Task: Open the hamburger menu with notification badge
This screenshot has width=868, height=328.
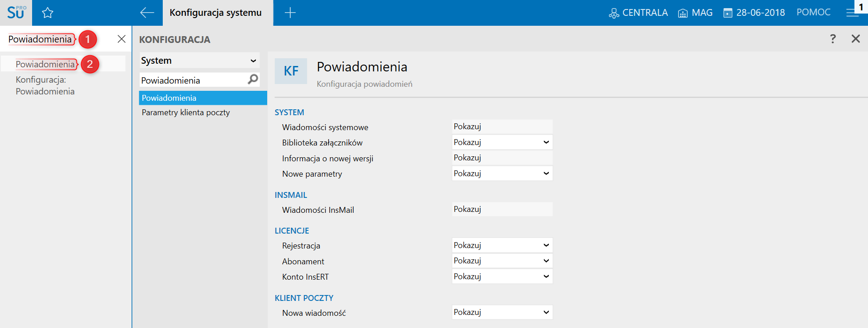Action: (x=852, y=13)
